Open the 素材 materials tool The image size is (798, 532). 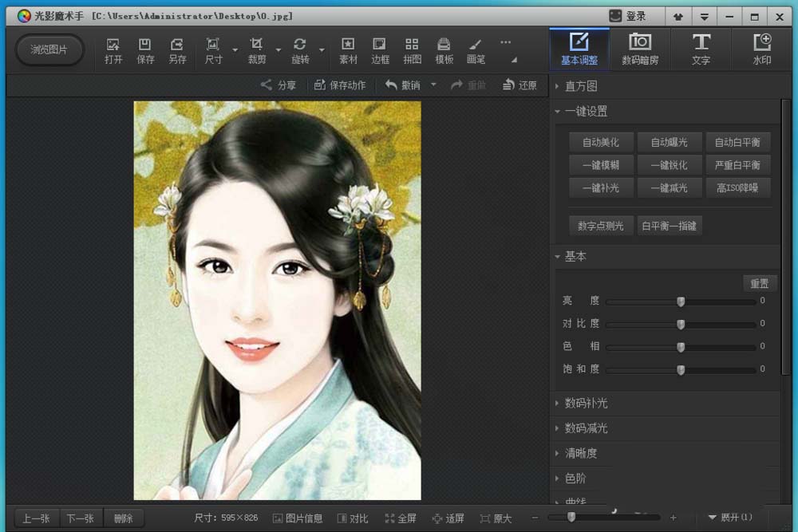click(x=348, y=51)
